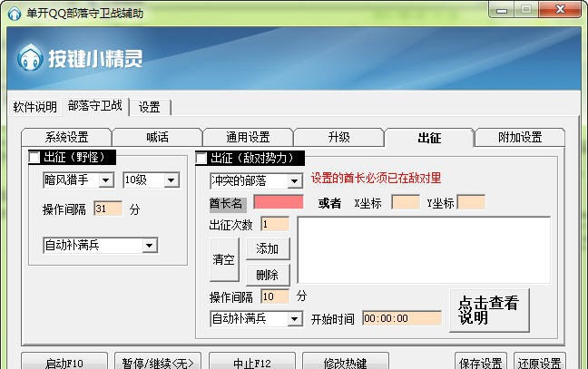The width and height of the screenshot is (588, 369).
Task: Close the 单开QQ部落守卫战辅助 window
Action: pyautogui.click(x=560, y=9)
